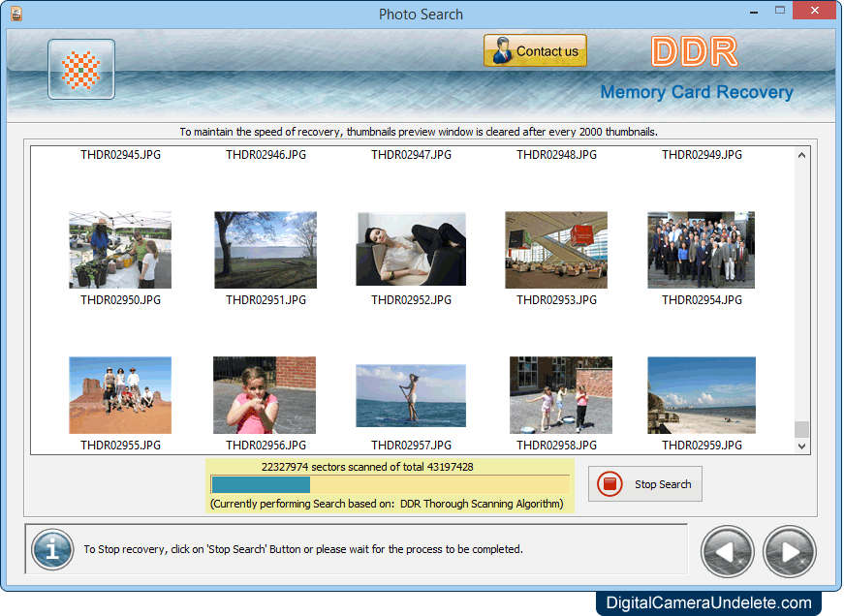Select thumbnail THDR02951.JPG tree landscape
Image resolution: width=844 pixels, height=616 pixels.
pos(266,250)
